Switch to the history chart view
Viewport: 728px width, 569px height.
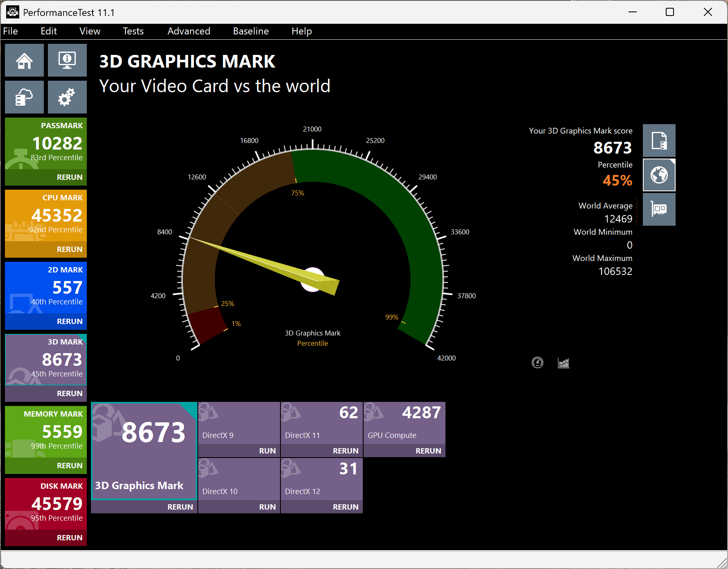click(563, 362)
